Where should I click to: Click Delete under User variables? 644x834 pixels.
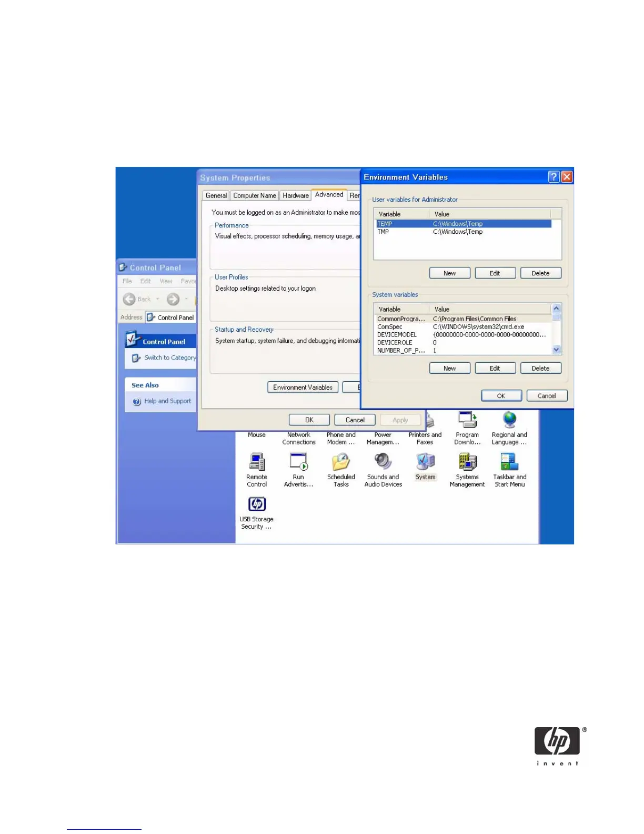(541, 273)
